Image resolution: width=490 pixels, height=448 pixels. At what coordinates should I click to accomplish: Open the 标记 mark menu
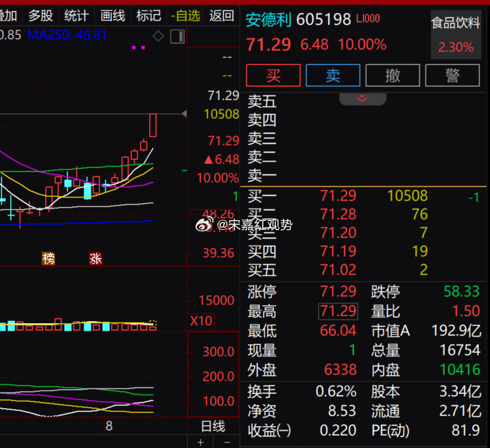click(148, 15)
